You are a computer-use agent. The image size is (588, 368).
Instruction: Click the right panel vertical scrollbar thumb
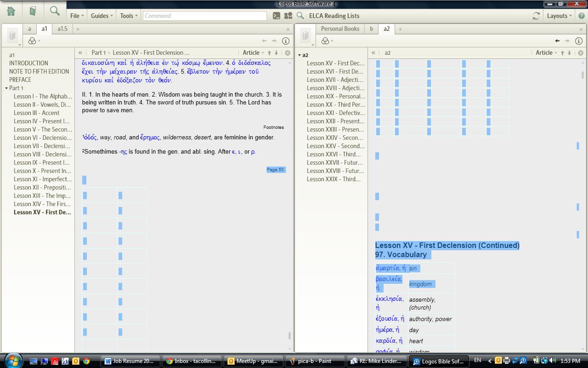583,75
